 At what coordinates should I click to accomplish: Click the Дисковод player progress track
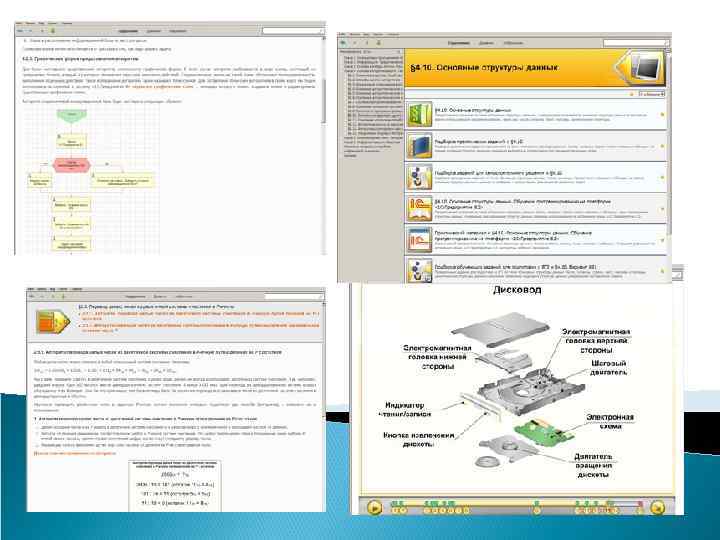[x=517, y=505]
